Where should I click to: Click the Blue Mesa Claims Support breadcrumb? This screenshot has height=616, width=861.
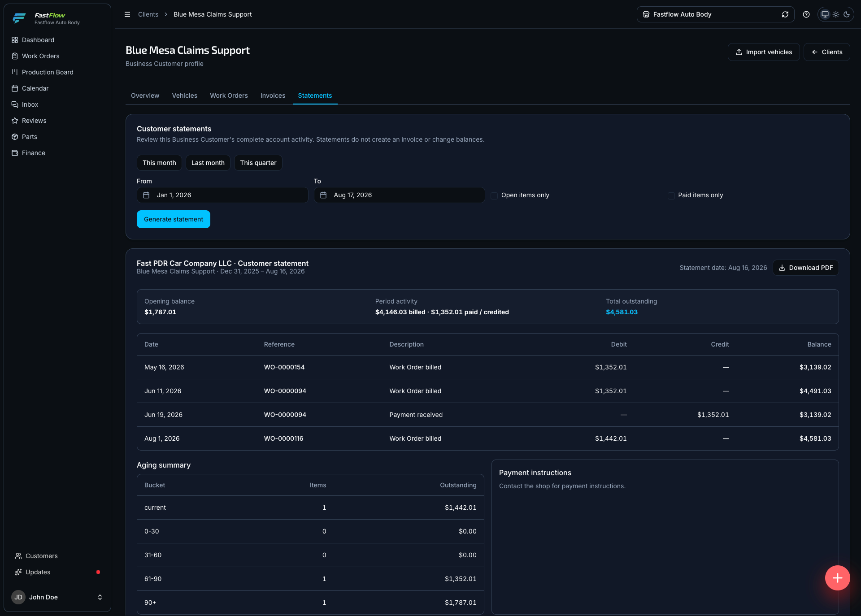tap(213, 14)
